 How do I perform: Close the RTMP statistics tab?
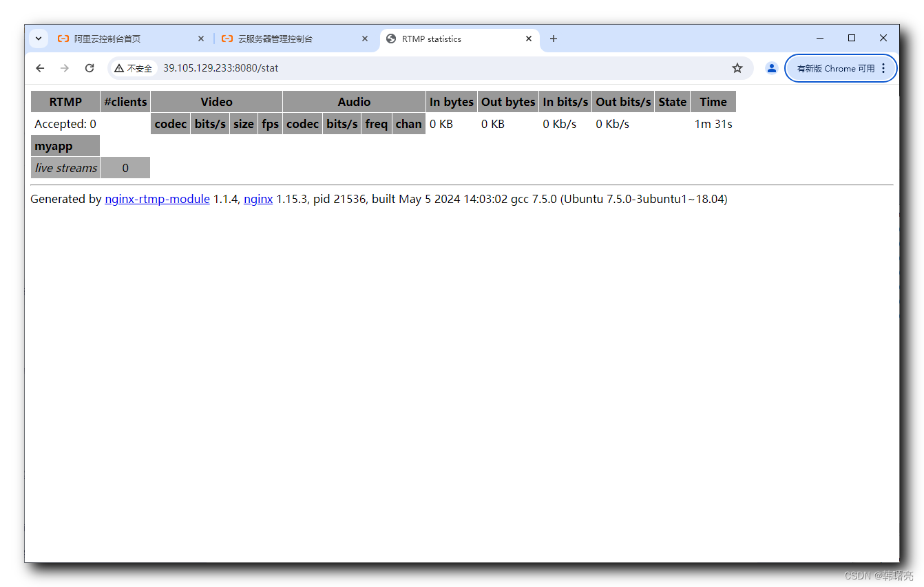click(529, 39)
